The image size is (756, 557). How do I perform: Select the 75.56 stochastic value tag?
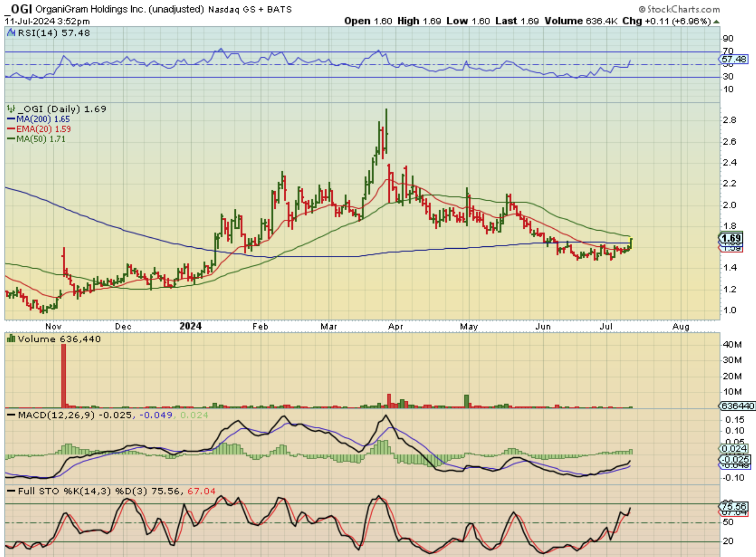pos(734,506)
